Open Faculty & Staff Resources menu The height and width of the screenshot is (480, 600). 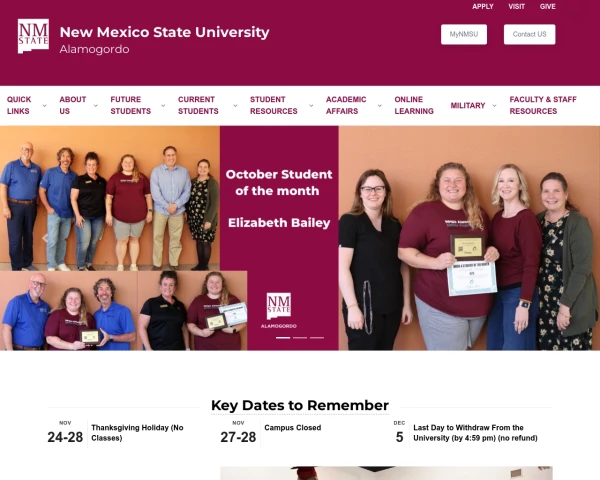(543, 105)
